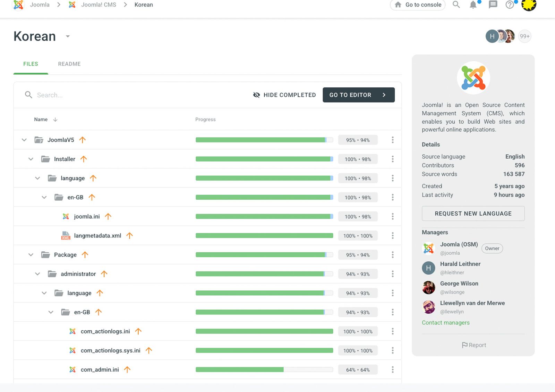Click the 64% • 64% badge

358,370
